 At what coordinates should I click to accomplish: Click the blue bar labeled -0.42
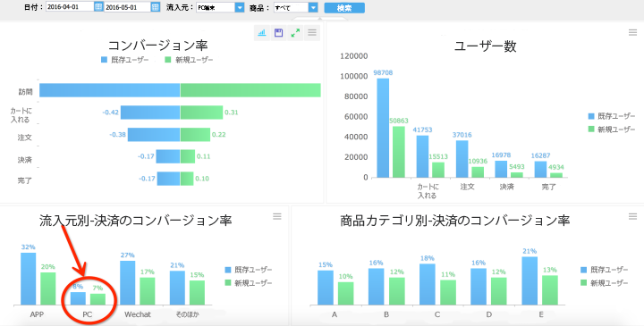[x=150, y=113]
